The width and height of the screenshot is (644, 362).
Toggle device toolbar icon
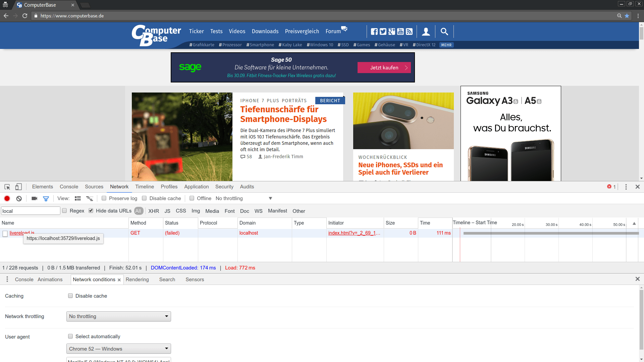pyautogui.click(x=18, y=187)
